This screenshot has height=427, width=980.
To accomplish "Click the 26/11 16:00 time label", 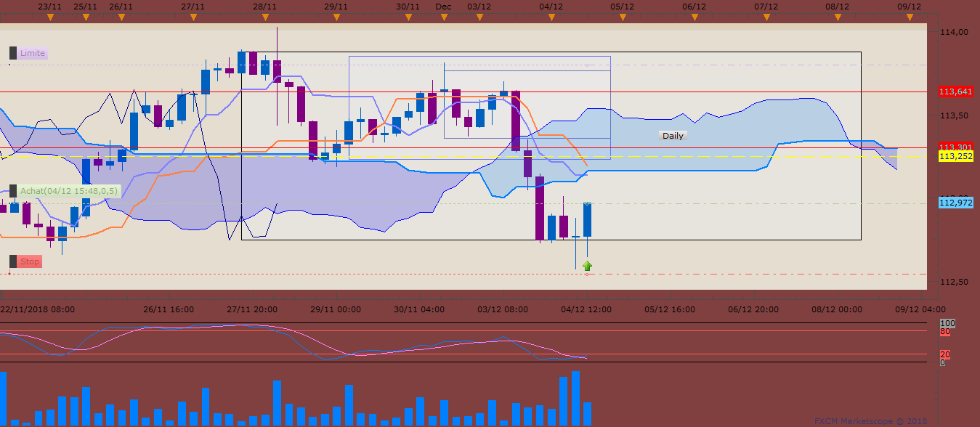I will click(x=169, y=309).
